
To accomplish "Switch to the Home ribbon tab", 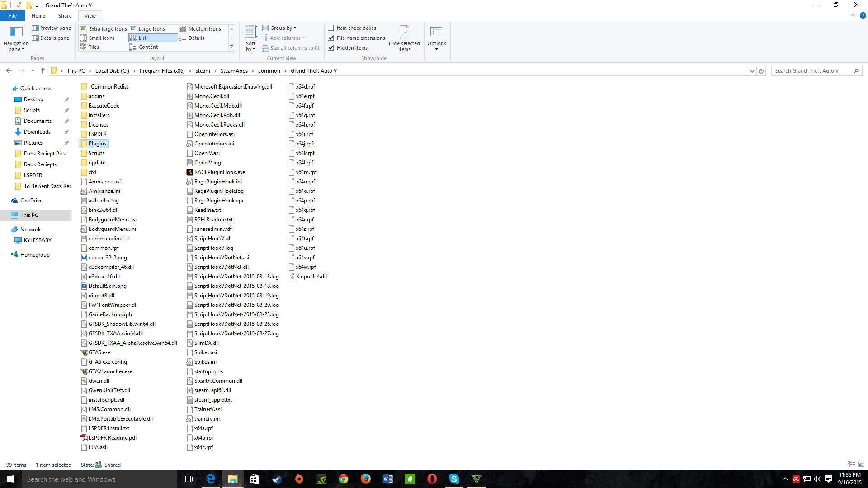I will pos(38,16).
